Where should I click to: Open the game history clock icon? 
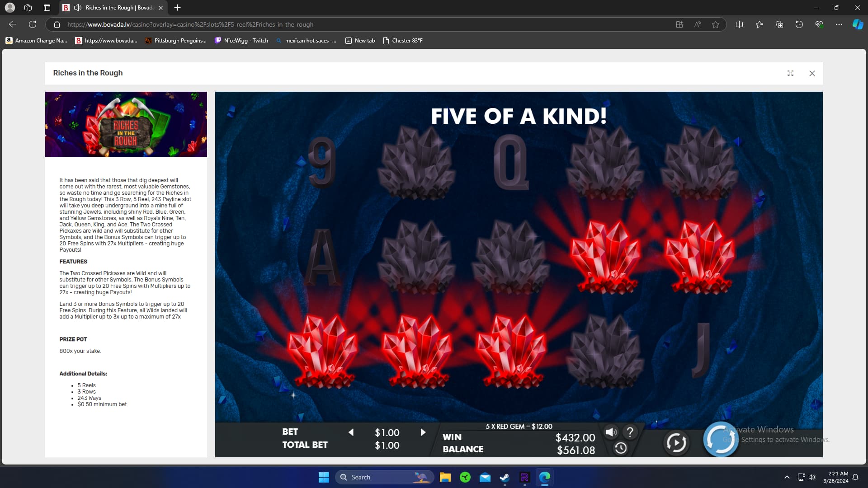[x=621, y=448]
